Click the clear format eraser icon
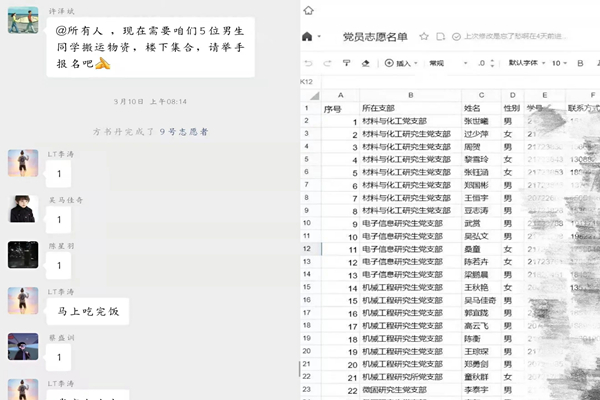This screenshot has width=600, height=400. pos(365,62)
